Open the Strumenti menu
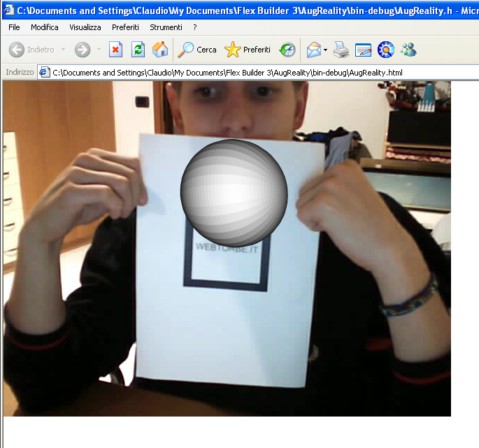Screen dimensions: 479x448 166,27
